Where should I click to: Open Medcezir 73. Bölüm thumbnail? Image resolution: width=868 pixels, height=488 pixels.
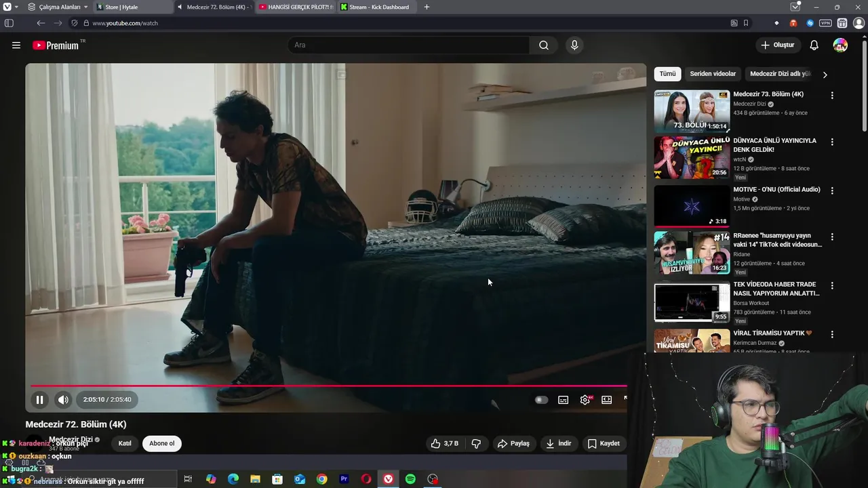692,111
